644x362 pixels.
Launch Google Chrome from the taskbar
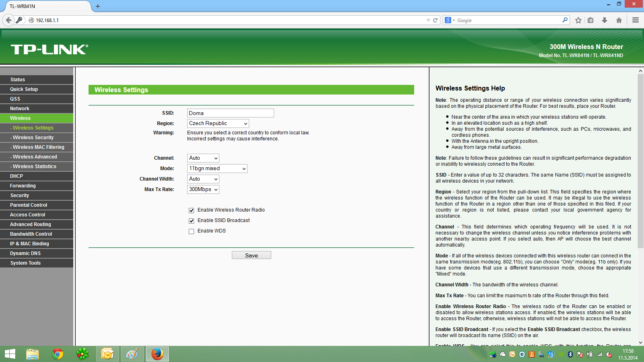(x=58, y=354)
